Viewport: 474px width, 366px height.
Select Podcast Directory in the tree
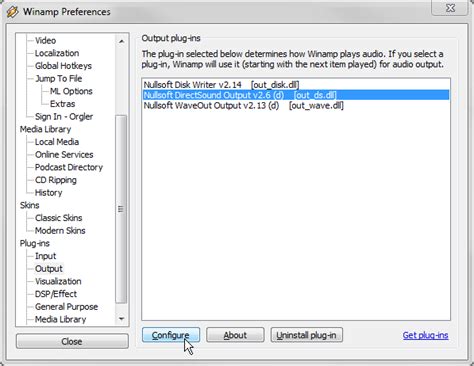tap(69, 167)
